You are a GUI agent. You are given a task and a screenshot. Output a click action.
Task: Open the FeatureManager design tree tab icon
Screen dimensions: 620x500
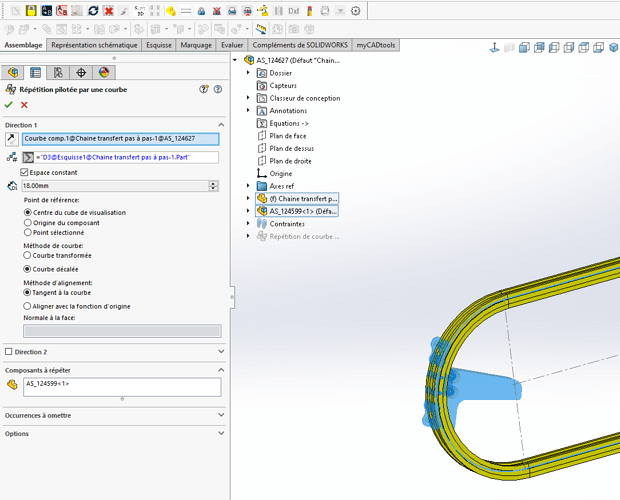click(x=13, y=72)
